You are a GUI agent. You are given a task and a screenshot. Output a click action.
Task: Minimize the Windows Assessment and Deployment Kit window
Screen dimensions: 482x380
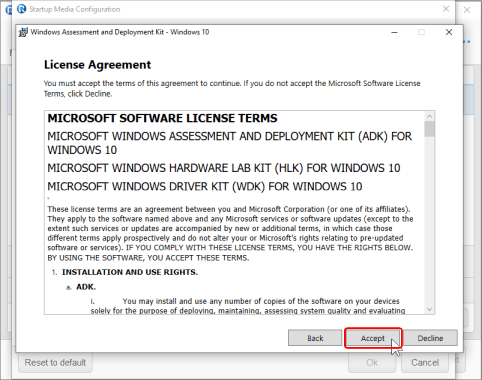tap(394, 32)
